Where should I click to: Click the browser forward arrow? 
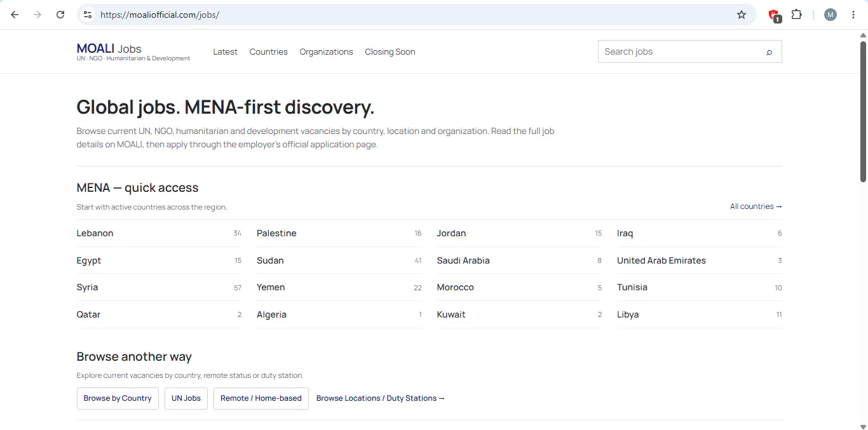pos(37,15)
